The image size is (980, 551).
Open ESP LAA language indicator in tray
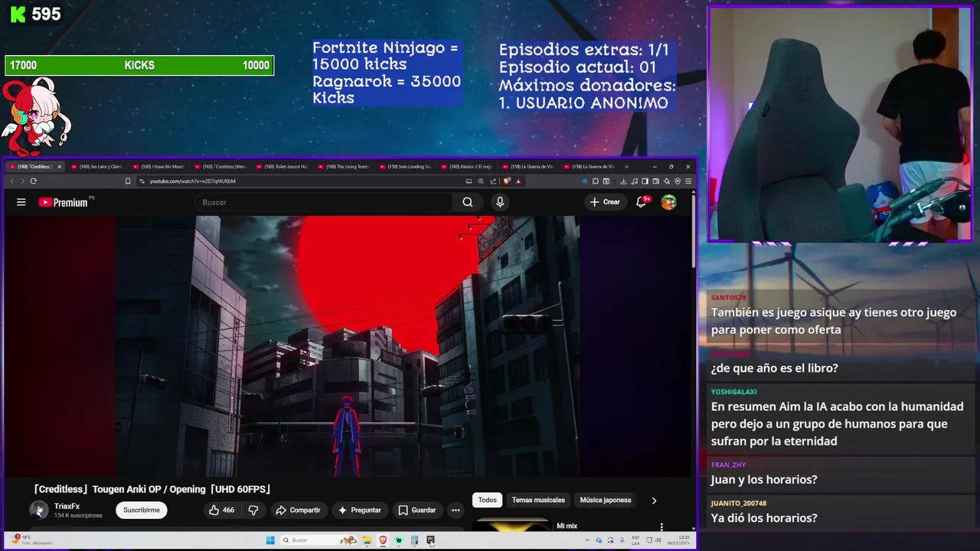635,540
